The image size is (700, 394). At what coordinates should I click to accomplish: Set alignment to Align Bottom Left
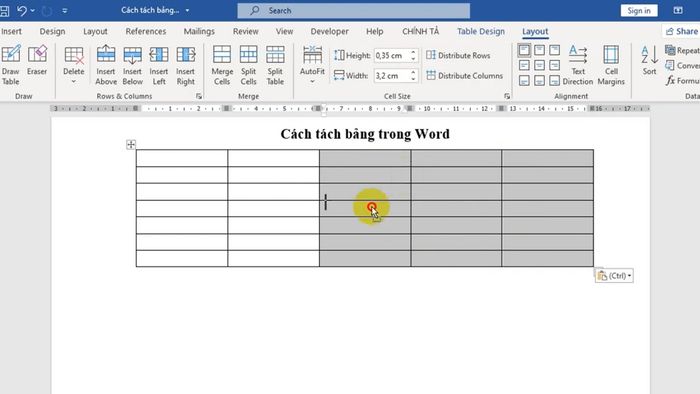coord(524,81)
